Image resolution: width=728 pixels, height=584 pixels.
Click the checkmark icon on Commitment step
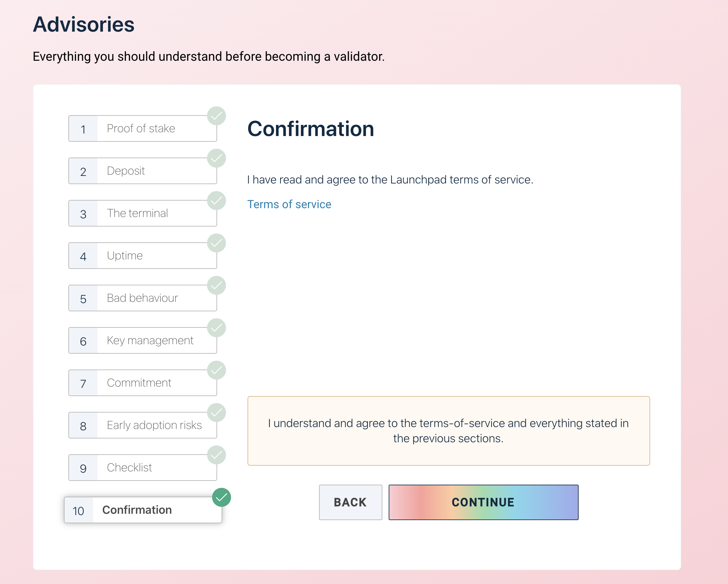point(217,370)
